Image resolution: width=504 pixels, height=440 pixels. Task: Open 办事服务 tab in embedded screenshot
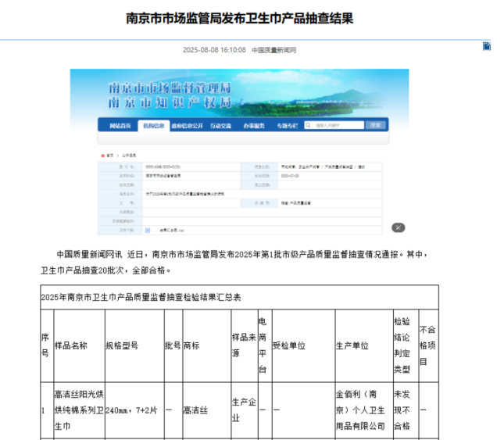[254, 126]
